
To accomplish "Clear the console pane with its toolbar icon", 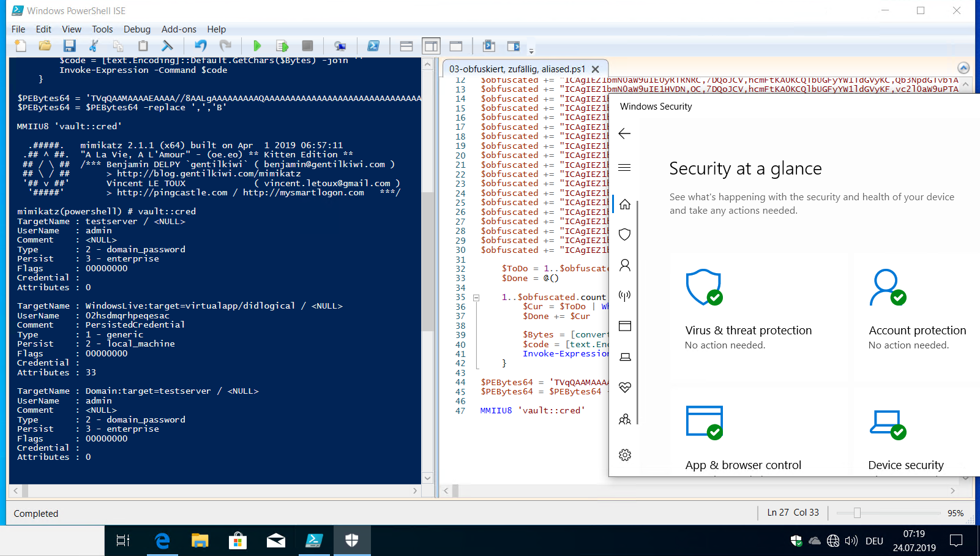I will click(167, 46).
